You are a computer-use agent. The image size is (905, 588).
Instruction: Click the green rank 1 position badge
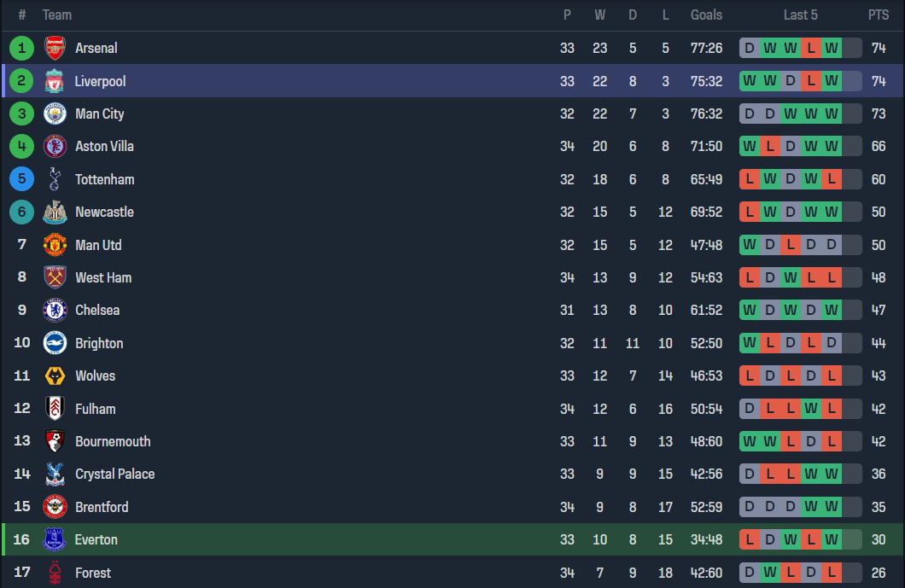pos(21,48)
